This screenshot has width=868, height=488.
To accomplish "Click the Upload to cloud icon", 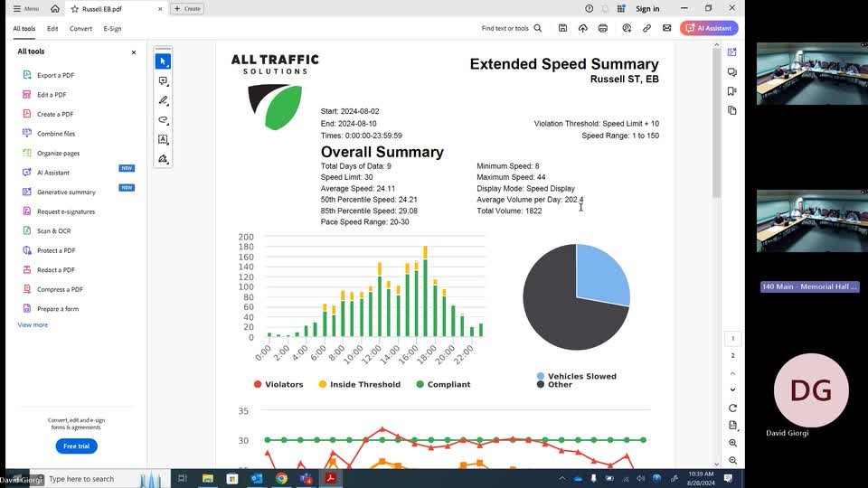I will tap(583, 28).
